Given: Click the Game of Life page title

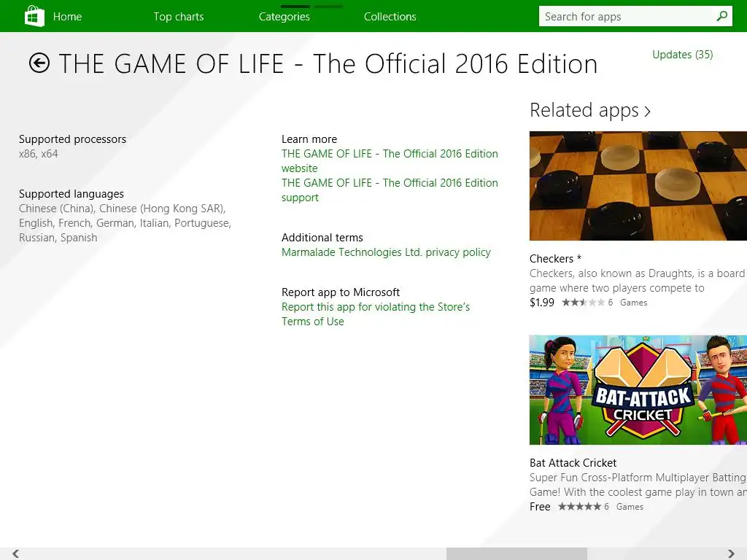Looking at the screenshot, I should click(x=328, y=64).
